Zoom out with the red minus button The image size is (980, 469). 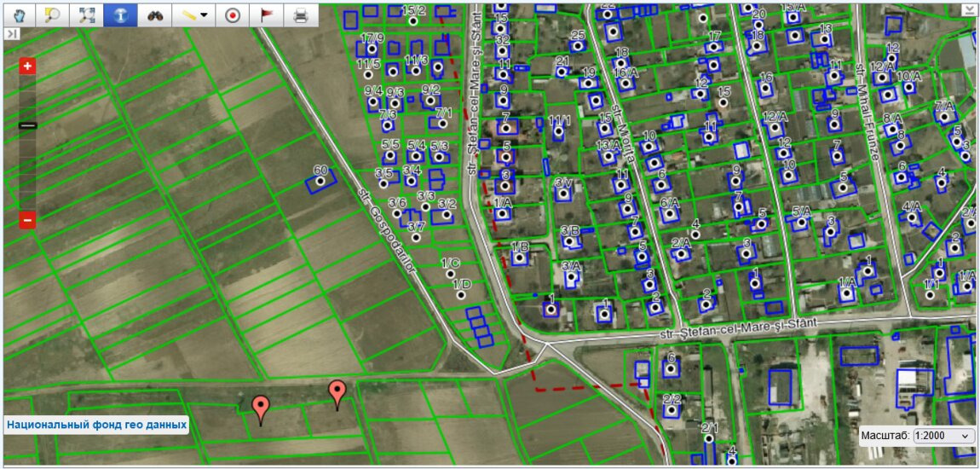[x=27, y=220]
